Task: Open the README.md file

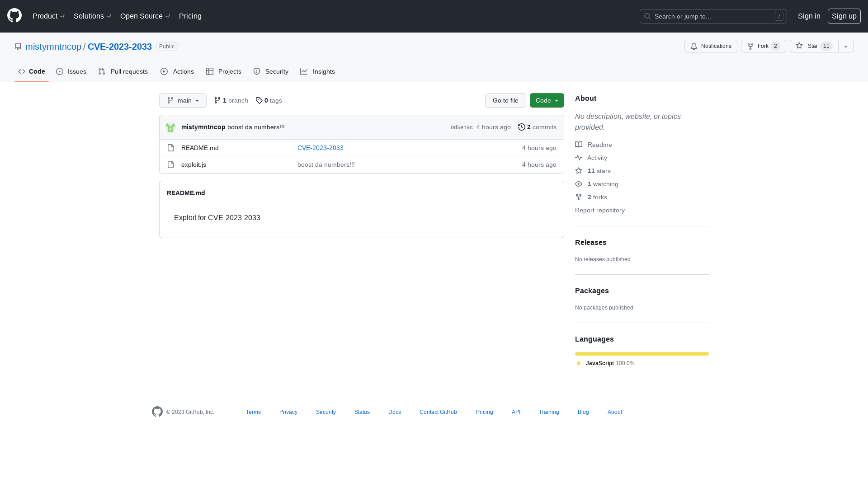Action: click(200, 148)
